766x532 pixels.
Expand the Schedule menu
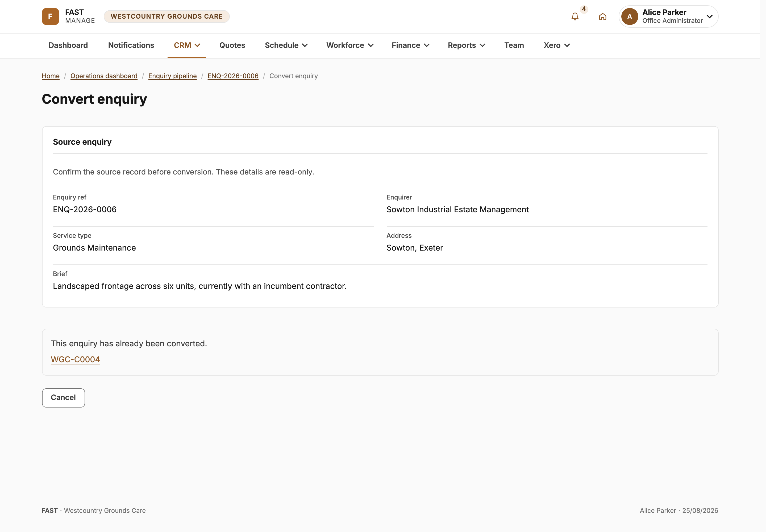tap(286, 45)
